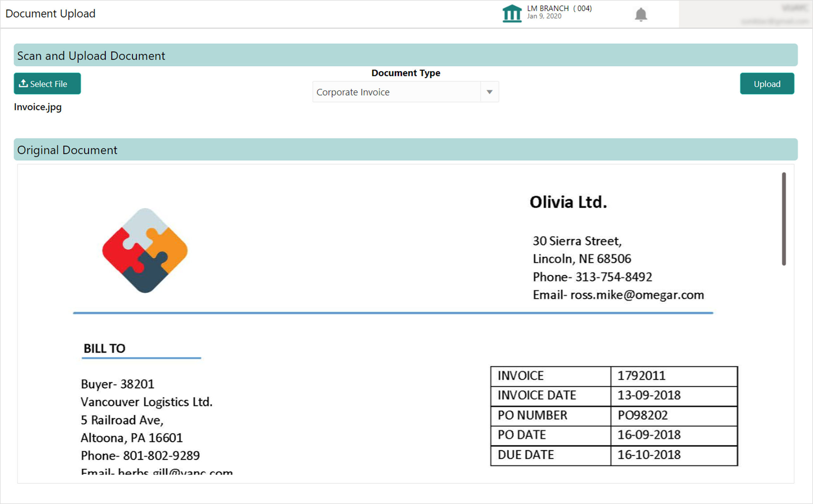Image resolution: width=813 pixels, height=504 pixels.
Task: Open the notifications bell
Action: tap(640, 14)
